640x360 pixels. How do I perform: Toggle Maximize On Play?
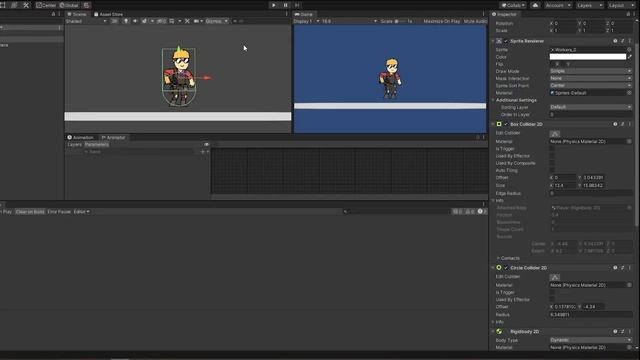(441, 21)
